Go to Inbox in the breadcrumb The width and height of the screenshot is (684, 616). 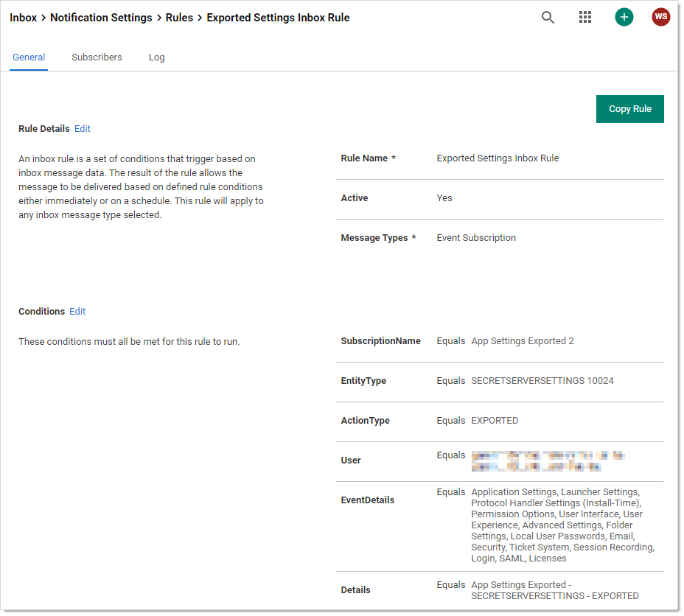point(23,18)
